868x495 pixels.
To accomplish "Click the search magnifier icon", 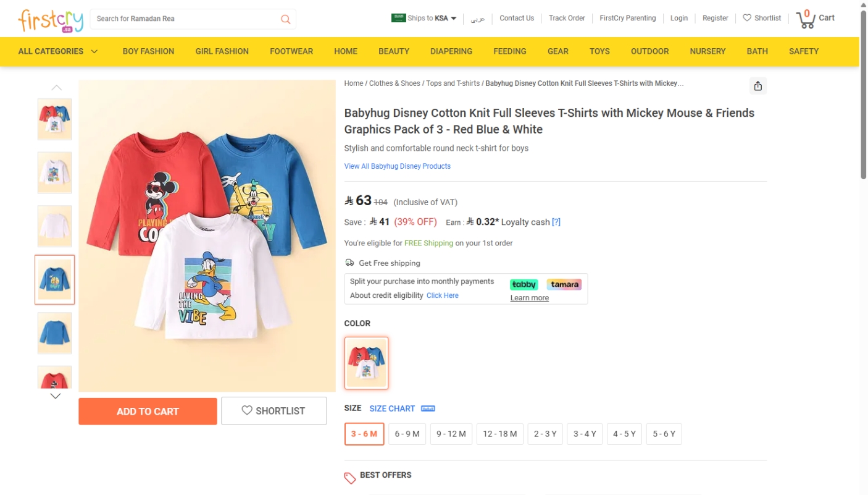I will (x=285, y=19).
